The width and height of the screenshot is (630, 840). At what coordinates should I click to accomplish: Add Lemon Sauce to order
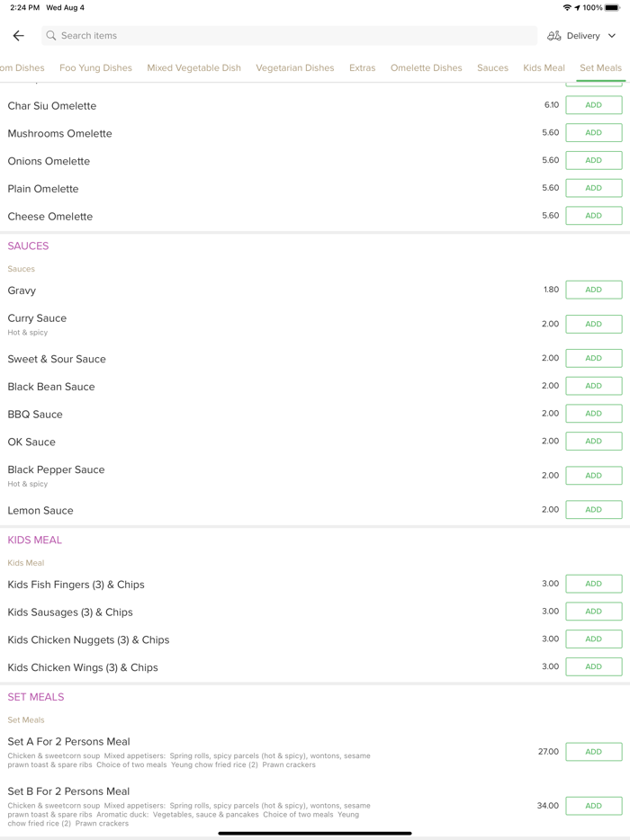point(593,510)
